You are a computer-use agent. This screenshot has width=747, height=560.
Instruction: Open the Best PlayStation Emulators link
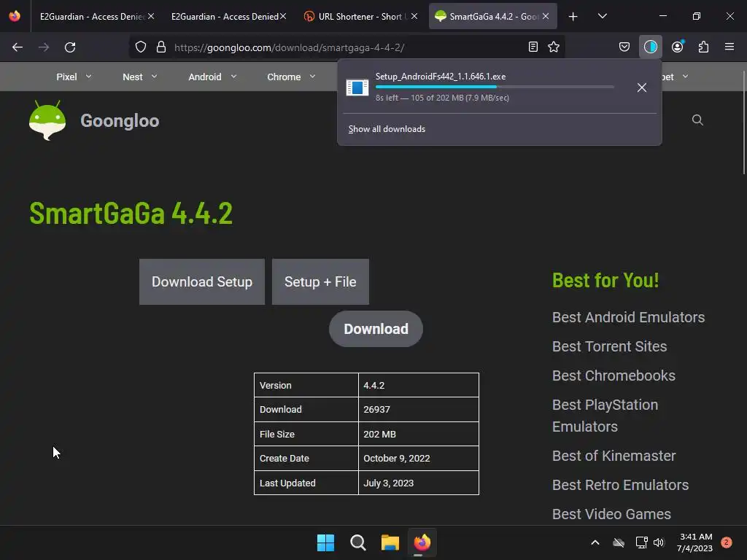tap(605, 416)
